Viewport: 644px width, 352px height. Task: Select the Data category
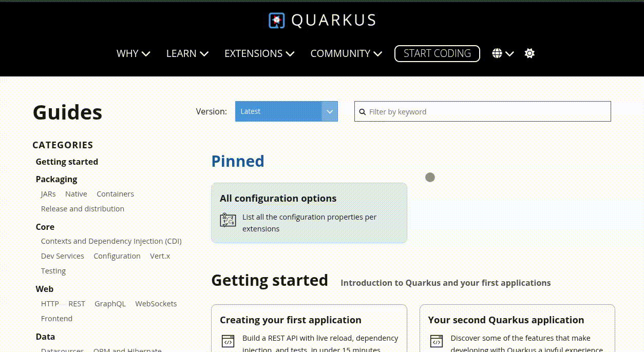(x=45, y=337)
